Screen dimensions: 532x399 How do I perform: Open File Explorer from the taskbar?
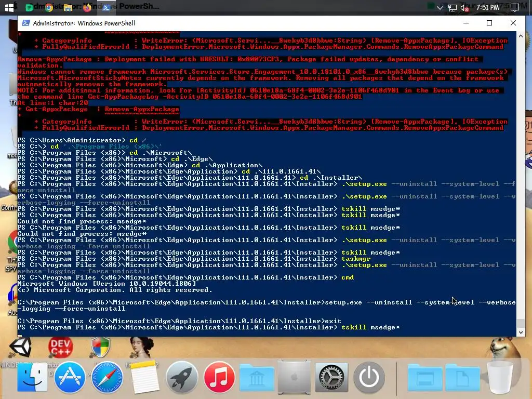click(x=68, y=7)
